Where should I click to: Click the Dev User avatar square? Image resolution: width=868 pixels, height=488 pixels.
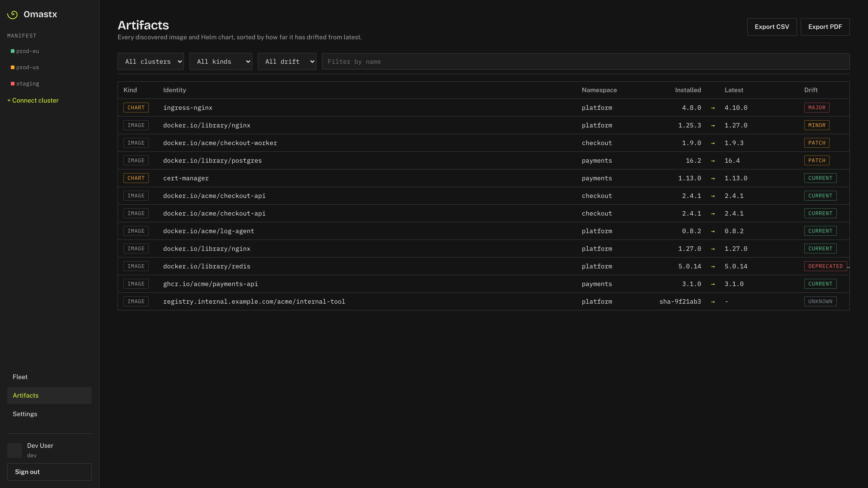pos(14,450)
